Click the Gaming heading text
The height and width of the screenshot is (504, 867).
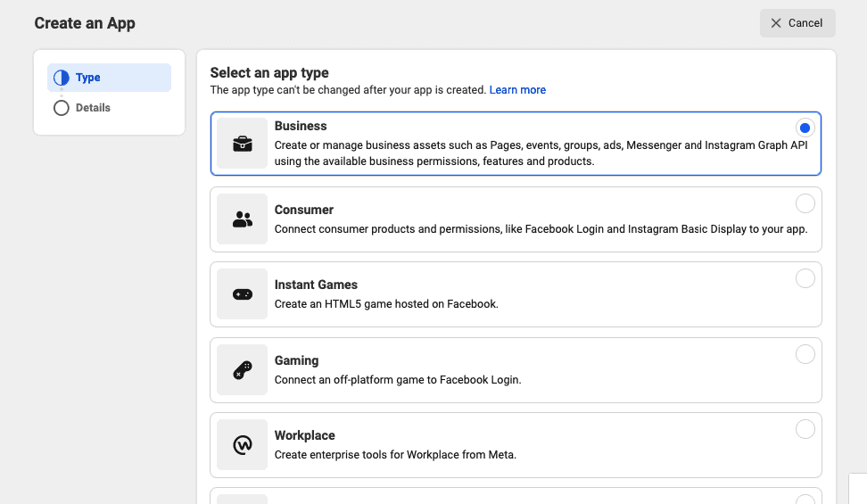click(x=296, y=360)
